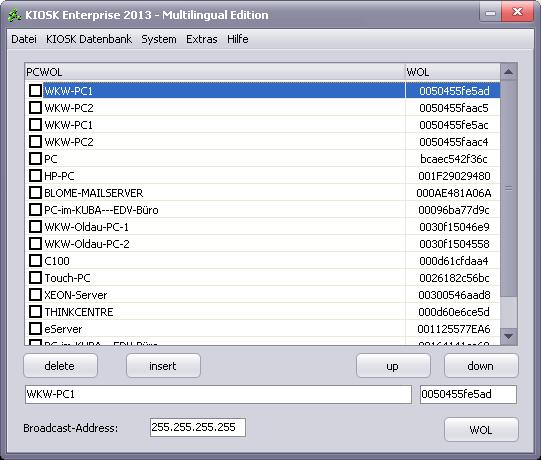541x460 pixels.
Task: Sort by the PCWOL column header
Action: point(215,72)
